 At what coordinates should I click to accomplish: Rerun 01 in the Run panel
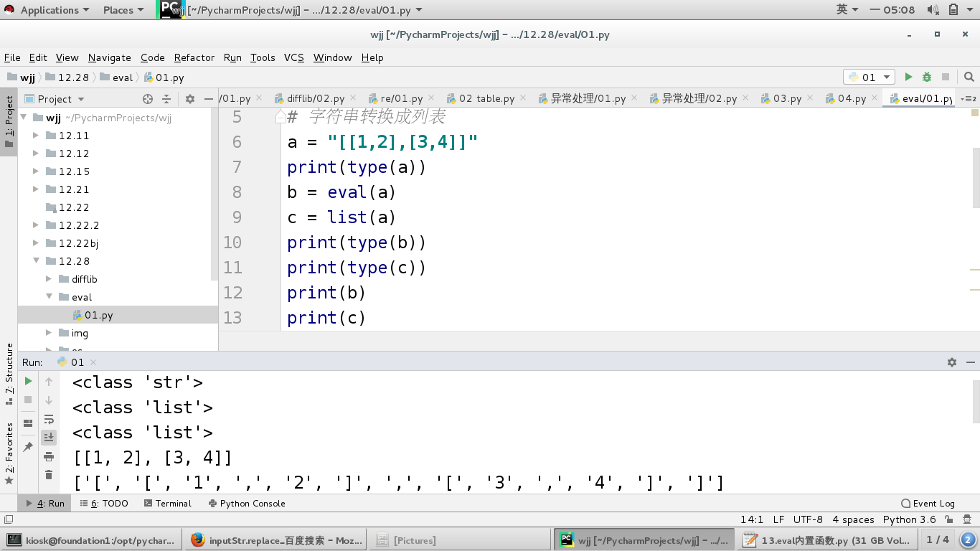pyautogui.click(x=28, y=381)
